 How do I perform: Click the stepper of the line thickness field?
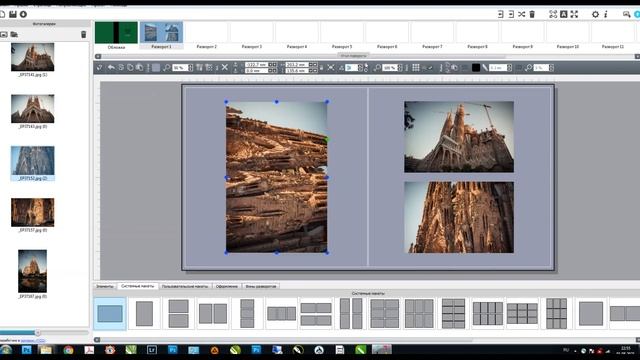tap(509, 67)
